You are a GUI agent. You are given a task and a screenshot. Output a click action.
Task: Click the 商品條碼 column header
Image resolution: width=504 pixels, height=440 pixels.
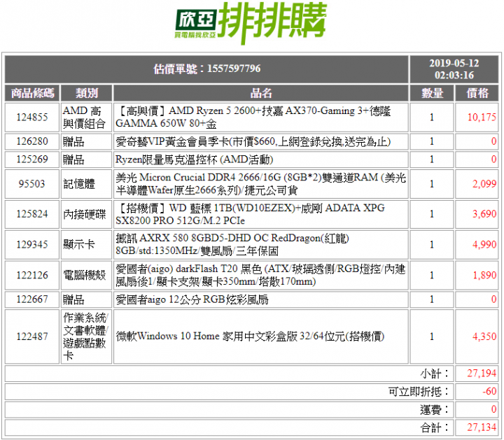tap(32, 94)
